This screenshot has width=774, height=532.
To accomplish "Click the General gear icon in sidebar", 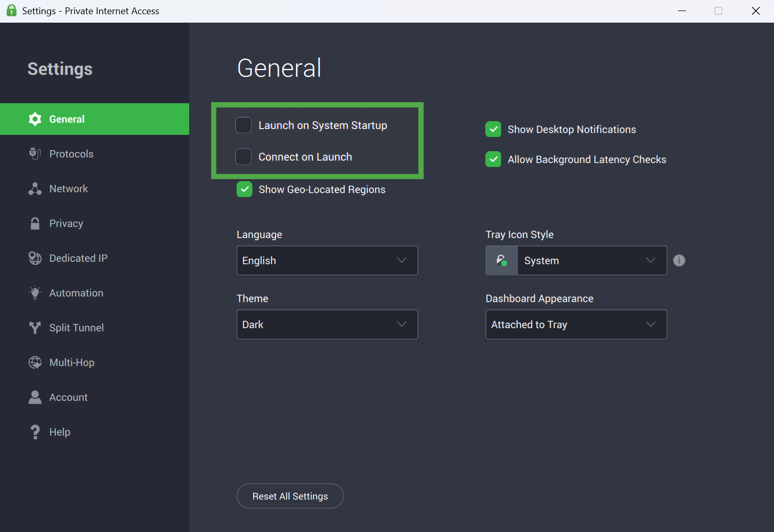I will coord(35,119).
